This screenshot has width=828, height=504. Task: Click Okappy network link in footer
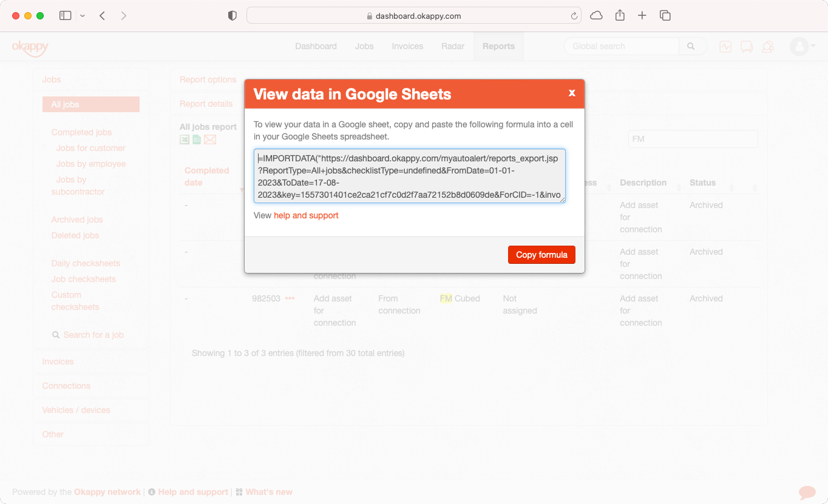(x=107, y=492)
